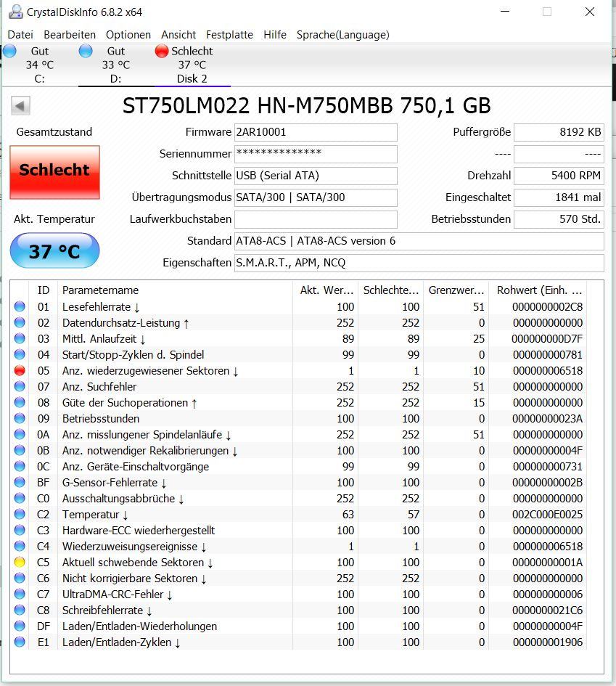This screenshot has width=616, height=686.
Task: Click the blue icon of Temperatur row
Action: point(20,514)
